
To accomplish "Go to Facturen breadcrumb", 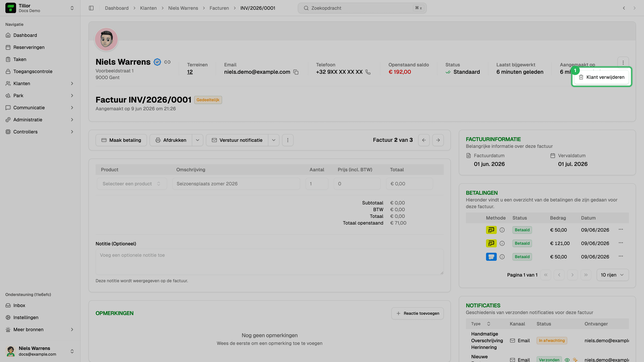I will (x=219, y=8).
